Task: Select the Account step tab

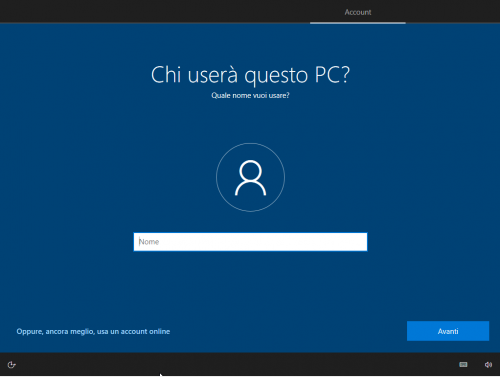Action: pyautogui.click(x=358, y=12)
